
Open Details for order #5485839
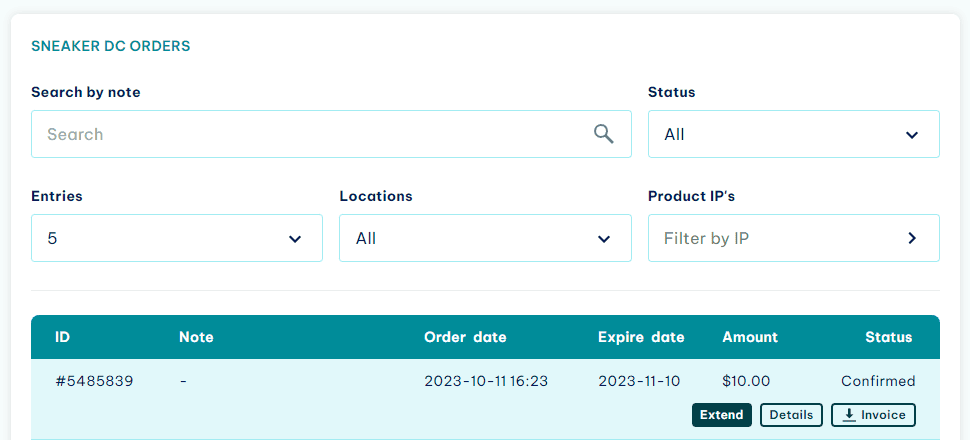[x=791, y=415]
